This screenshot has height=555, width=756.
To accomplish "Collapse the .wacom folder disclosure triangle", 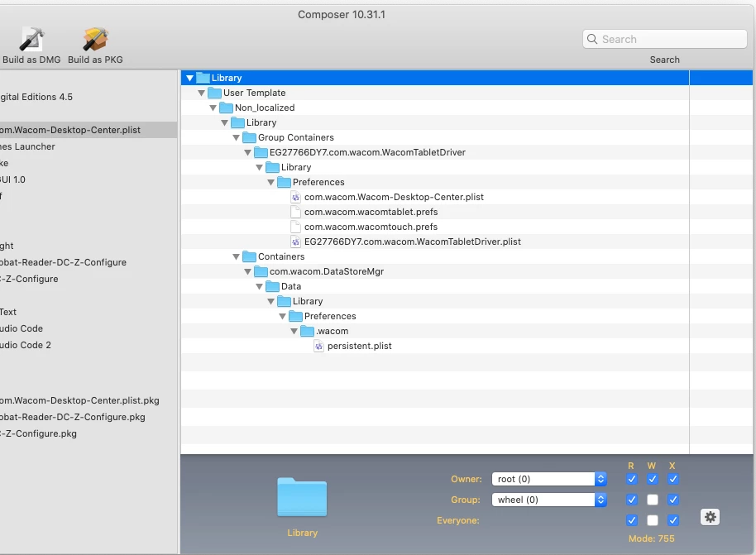I will click(294, 332).
